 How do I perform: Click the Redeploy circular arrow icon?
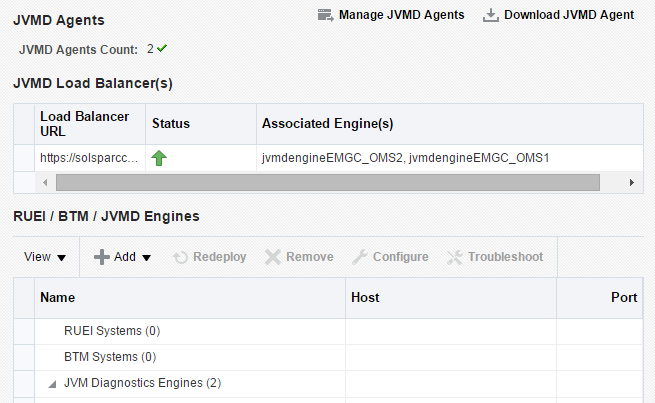click(x=180, y=257)
